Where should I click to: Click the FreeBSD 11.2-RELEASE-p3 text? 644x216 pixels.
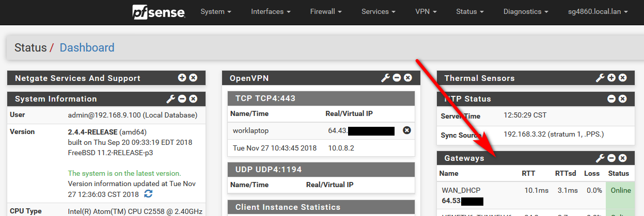click(111, 153)
